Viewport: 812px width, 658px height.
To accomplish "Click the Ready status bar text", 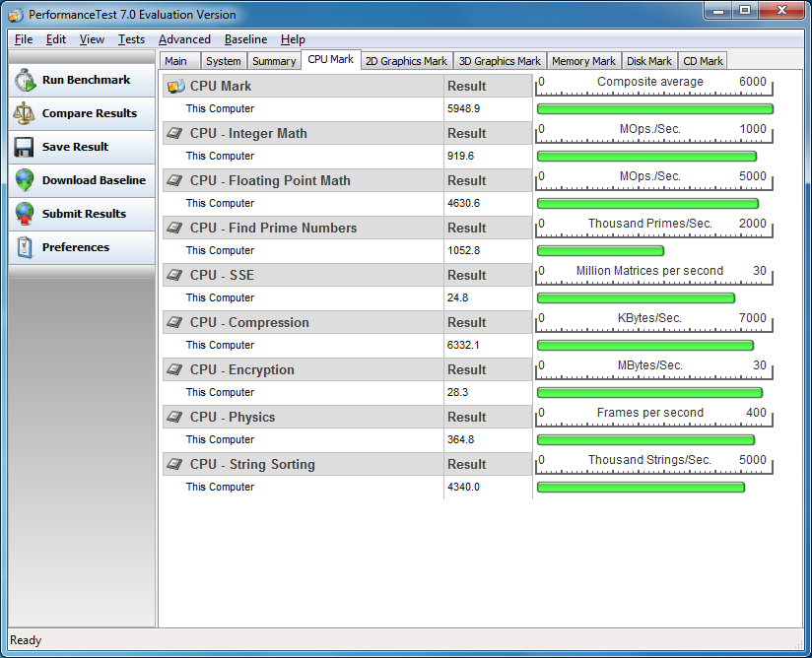I will (26, 640).
